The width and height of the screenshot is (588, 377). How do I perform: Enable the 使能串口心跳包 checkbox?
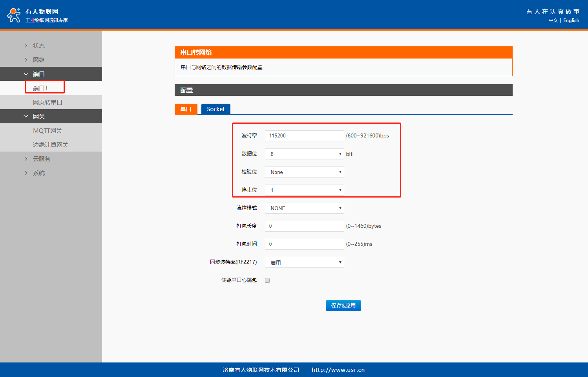tap(267, 280)
